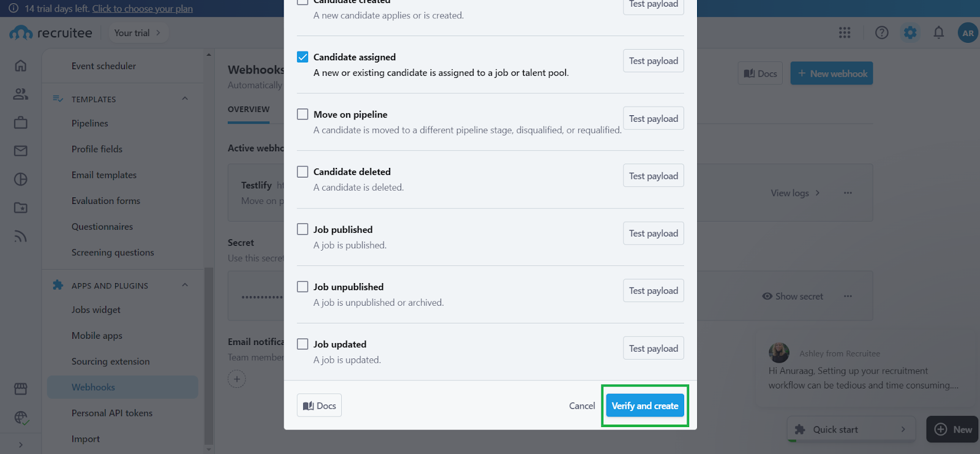Open the Your trial dropdown

[x=137, y=33]
